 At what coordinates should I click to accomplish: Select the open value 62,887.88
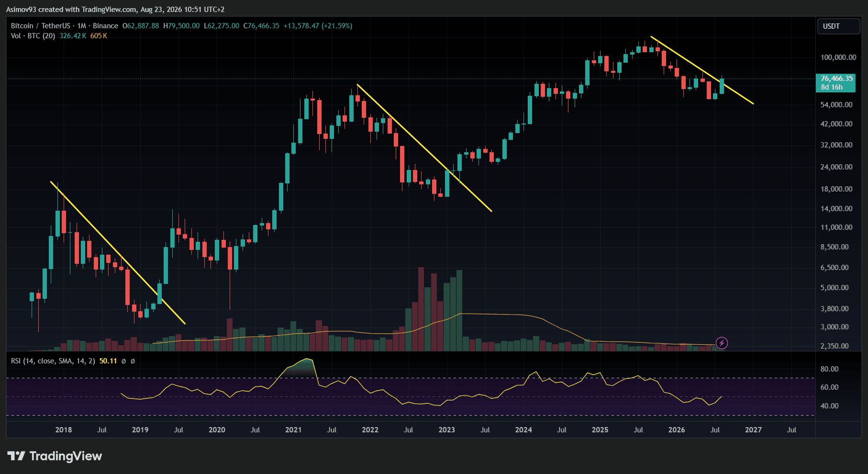point(141,26)
